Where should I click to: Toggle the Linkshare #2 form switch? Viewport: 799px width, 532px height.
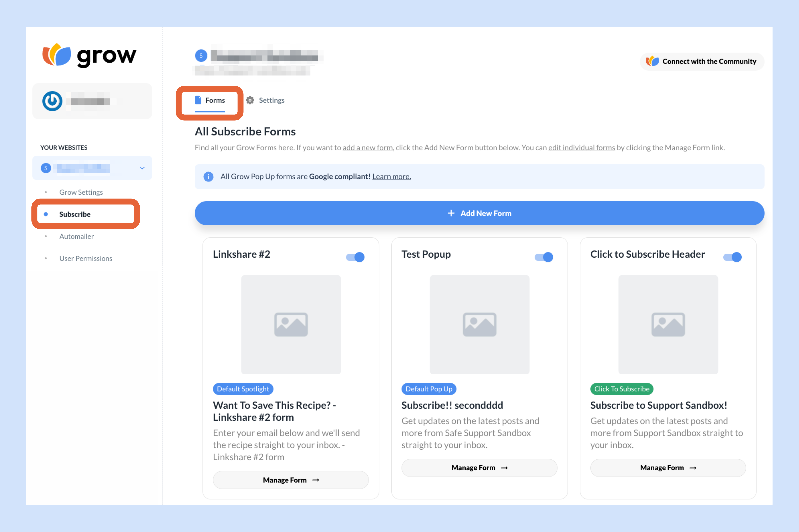tap(355, 257)
